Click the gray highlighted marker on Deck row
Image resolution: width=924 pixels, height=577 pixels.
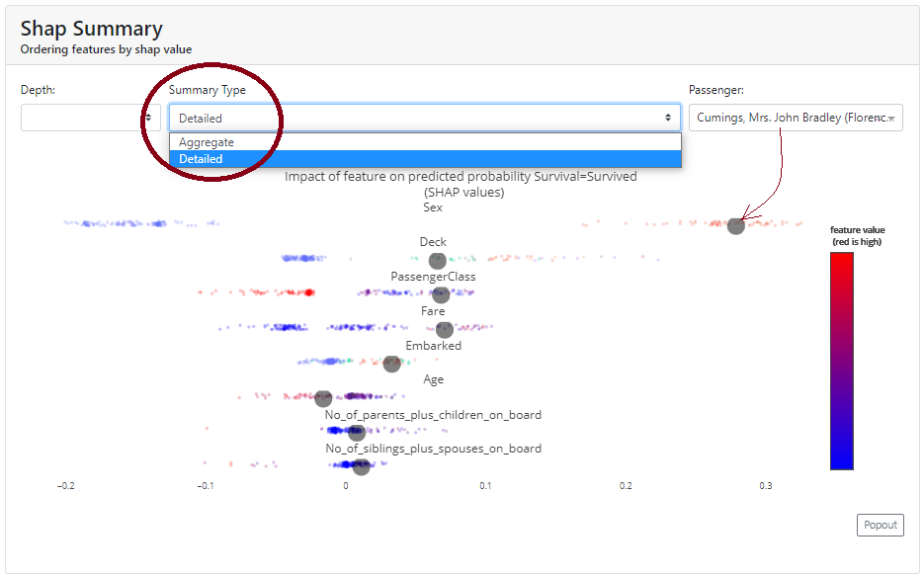click(x=437, y=260)
